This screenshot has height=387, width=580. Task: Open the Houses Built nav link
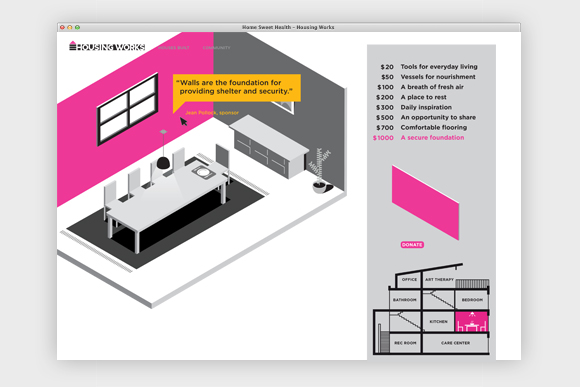173,48
